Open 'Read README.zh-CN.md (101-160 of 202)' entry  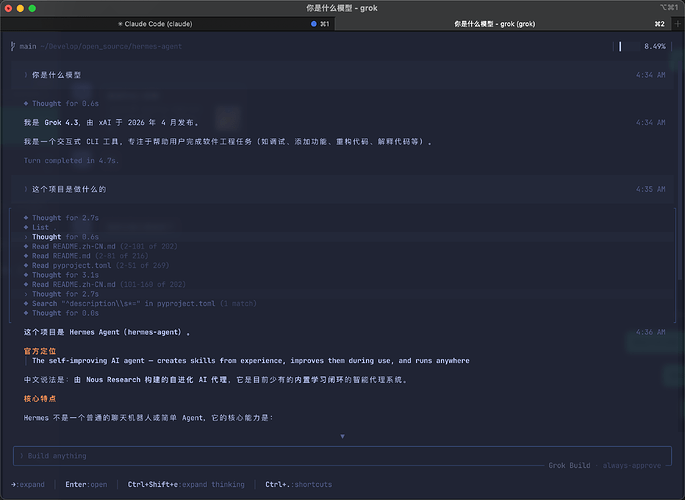coord(105,285)
